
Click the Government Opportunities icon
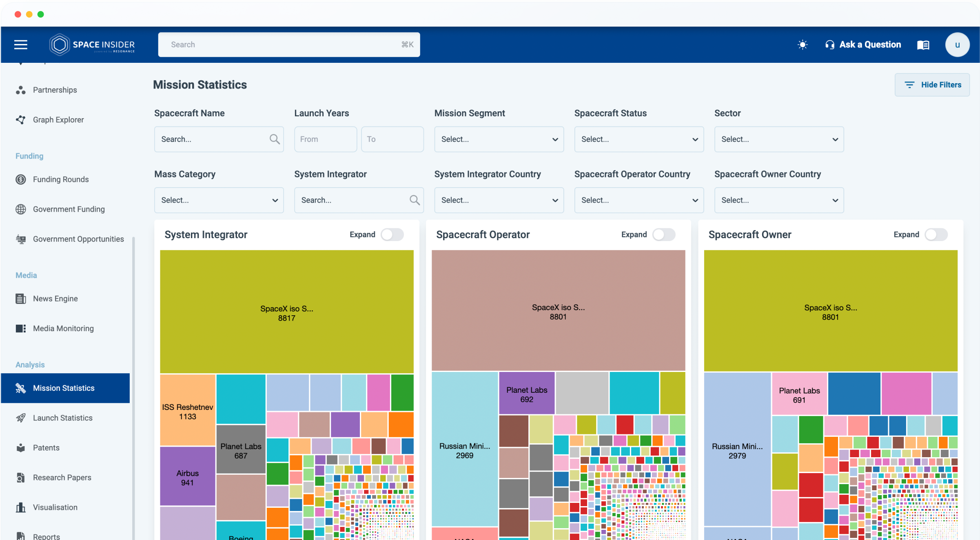click(x=20, y=239)
